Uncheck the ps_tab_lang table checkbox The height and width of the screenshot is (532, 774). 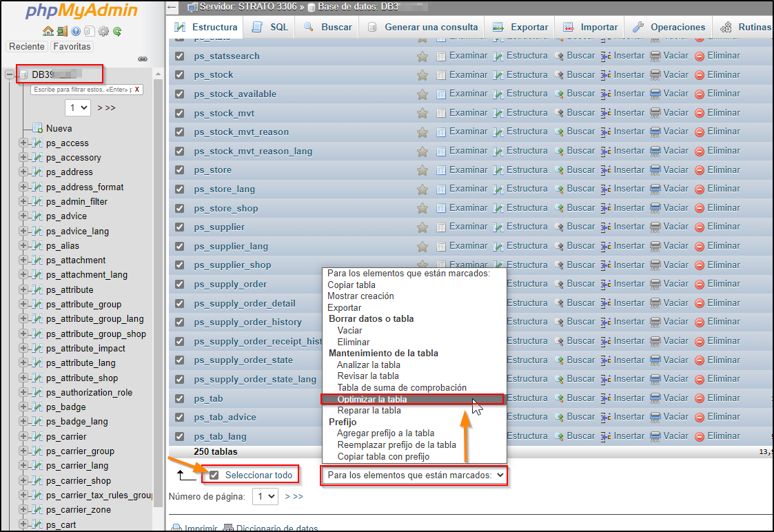pyautogui.click(x=179, y=436)
